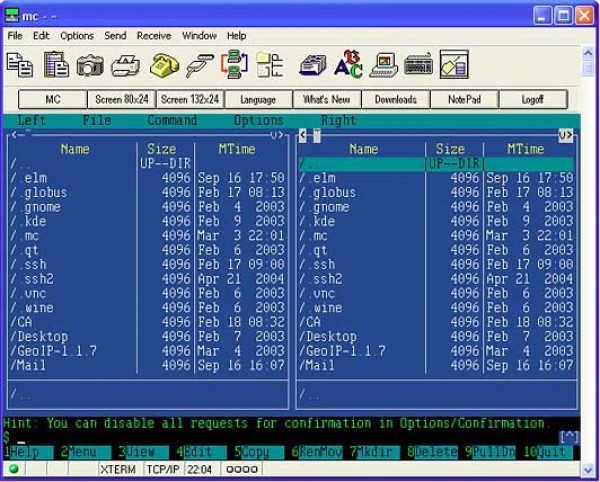Screen dimensions: 600x482
Task: Click the ABC font settings icon
Action: pyautogui.click(x=348, y=65)
